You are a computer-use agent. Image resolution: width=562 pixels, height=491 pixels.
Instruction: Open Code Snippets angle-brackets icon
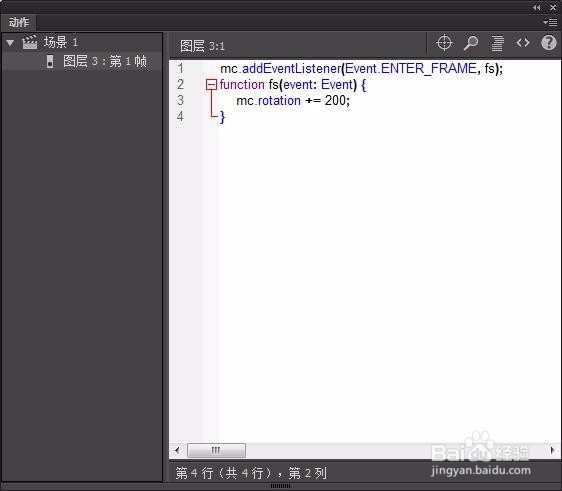pyautogui.click(x=523, y=43)
